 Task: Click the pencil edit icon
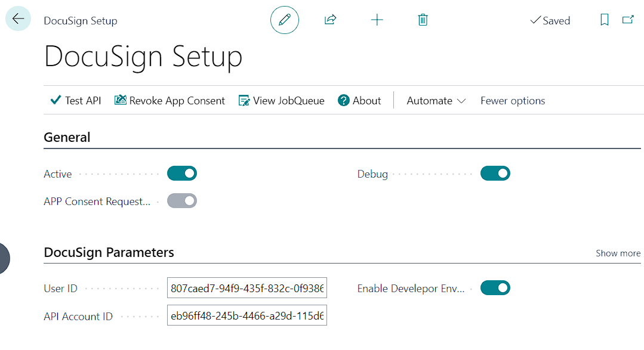pyautogui.click(x=285, y=20)
